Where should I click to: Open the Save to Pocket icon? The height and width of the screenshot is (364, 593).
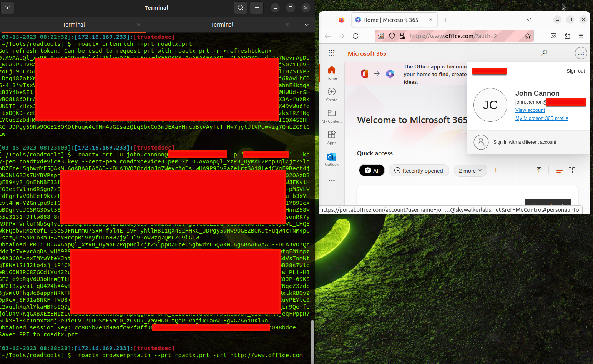[x=554, y=36]
